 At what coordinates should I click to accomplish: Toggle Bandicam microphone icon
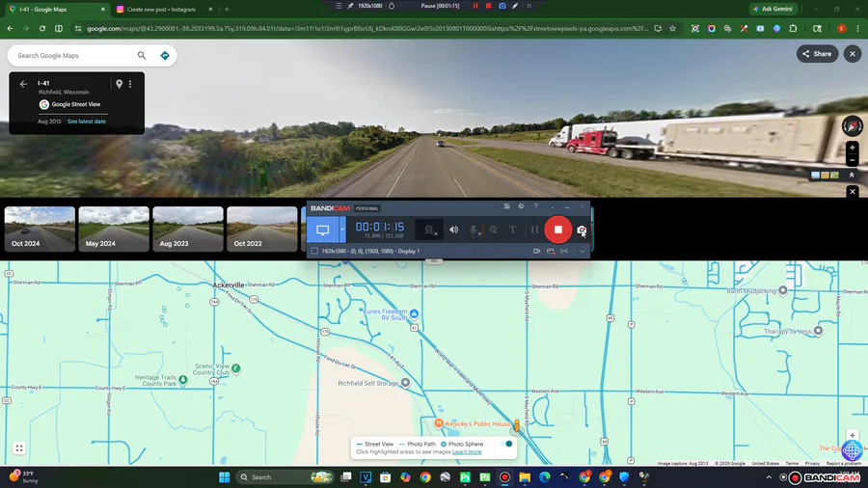[x=474, y=230]
